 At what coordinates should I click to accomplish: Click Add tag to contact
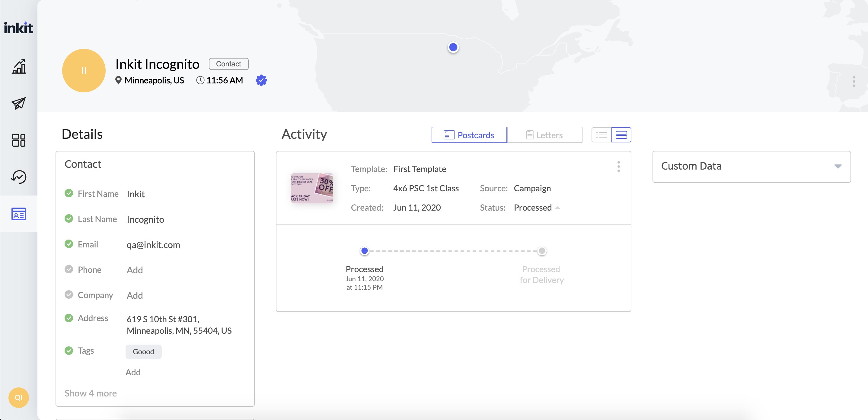(x=133, y=371)
